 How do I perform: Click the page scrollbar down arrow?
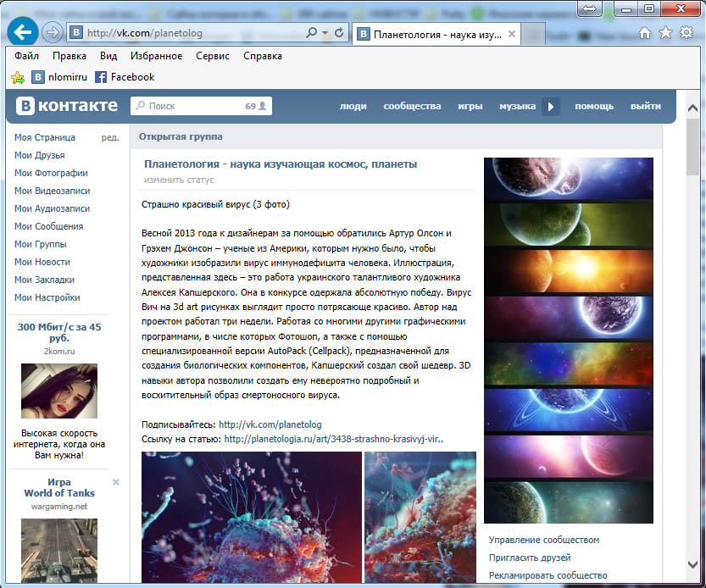pos(693,564)
